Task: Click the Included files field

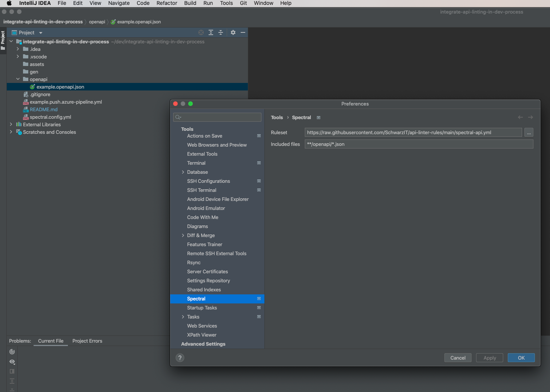Action: (419, 144)
